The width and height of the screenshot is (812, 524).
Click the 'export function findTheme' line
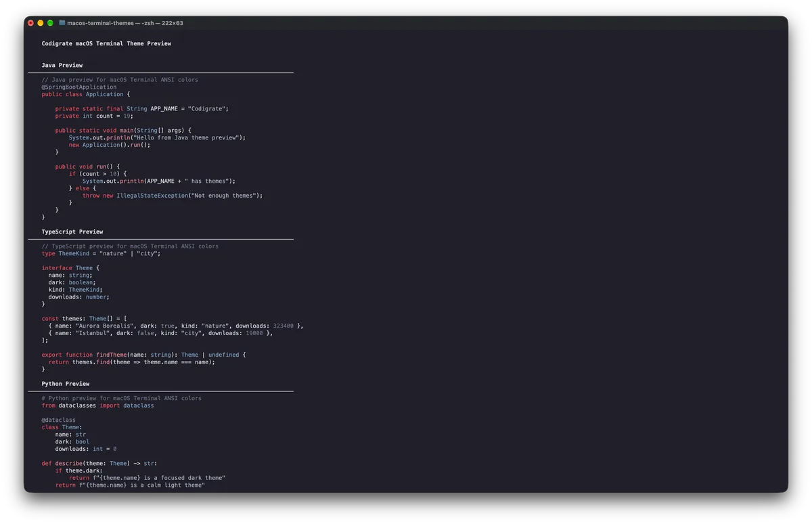coord(143,355)
